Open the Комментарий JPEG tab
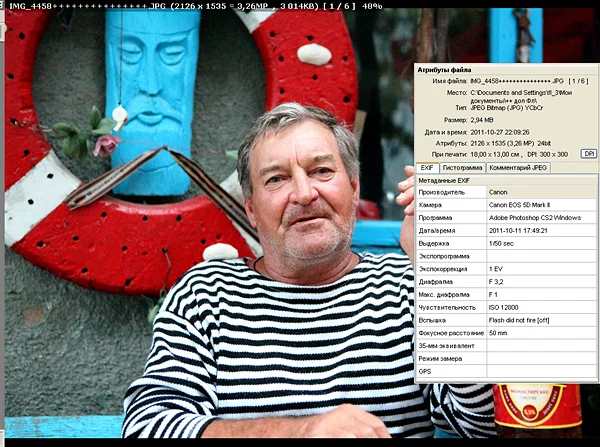Viewport: 600px width, 447px height. [x=518, y=168]
